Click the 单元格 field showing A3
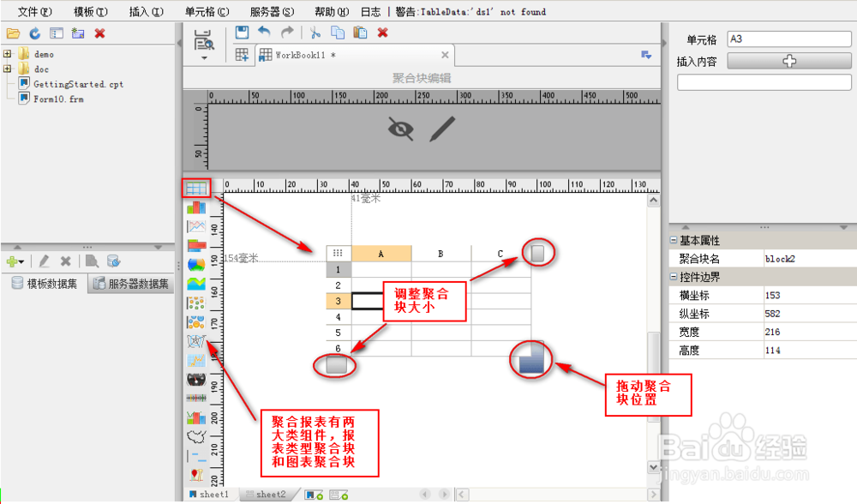This screenshot has height=504, width=857. click(x=788, y=39)
